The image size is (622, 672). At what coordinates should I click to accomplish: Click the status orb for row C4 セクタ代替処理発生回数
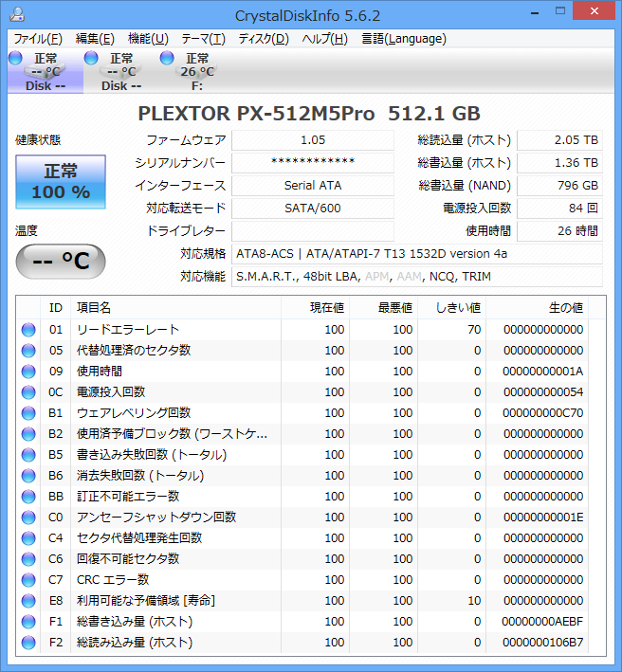(x=28, y=537)
